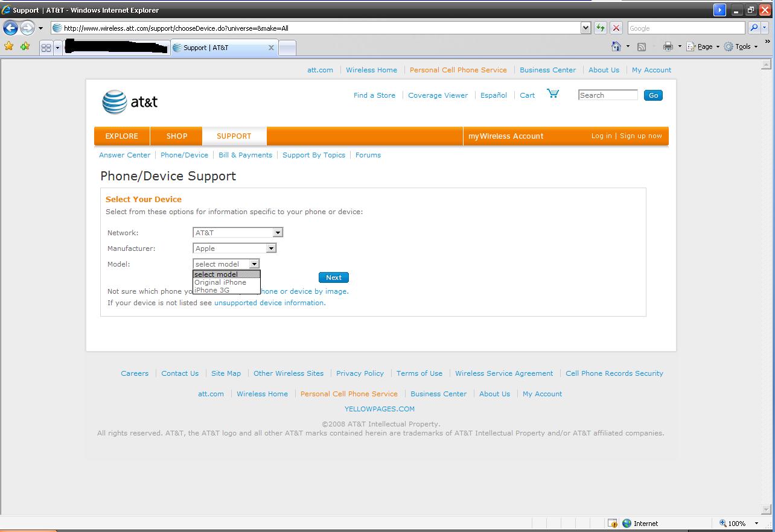
Task: Open the Cell Phone Records Security link
Action: (x=614, y=373)
